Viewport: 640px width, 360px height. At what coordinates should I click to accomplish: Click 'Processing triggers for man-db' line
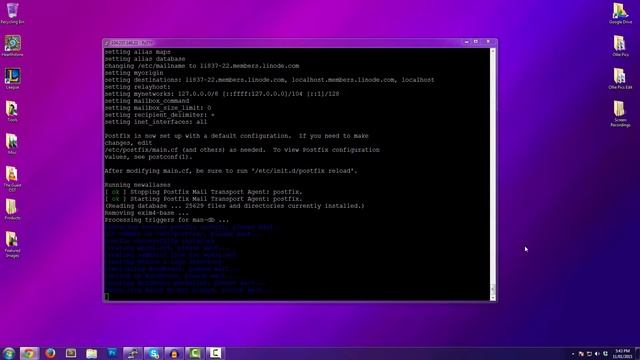coord(167,220)
